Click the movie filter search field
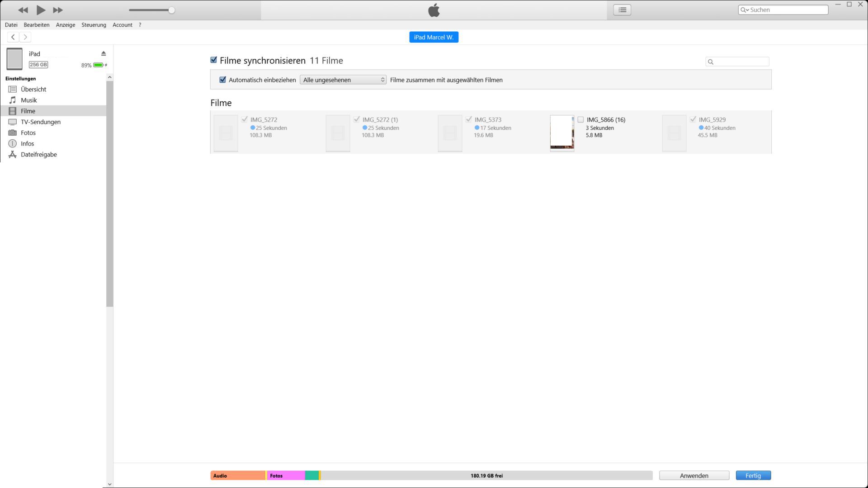The image size is (868, 488). [x=737, y=62]
